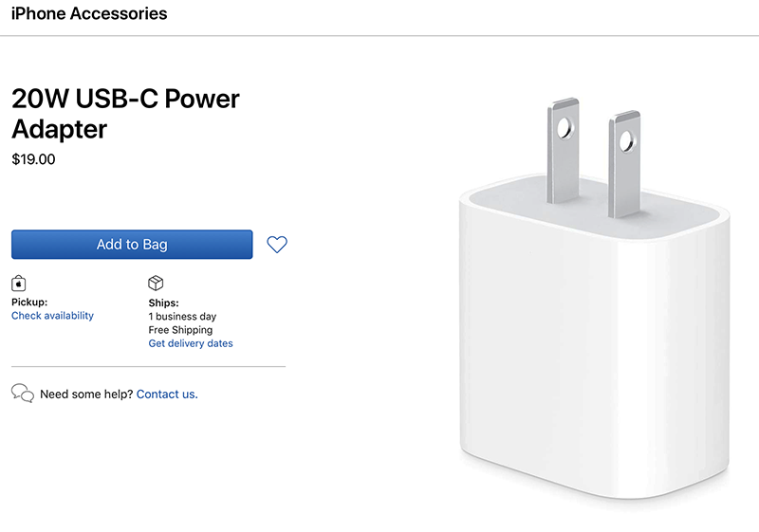Click the 1 business day text
759x532 pixels.
pyautogui.click(x=182, y=317)
